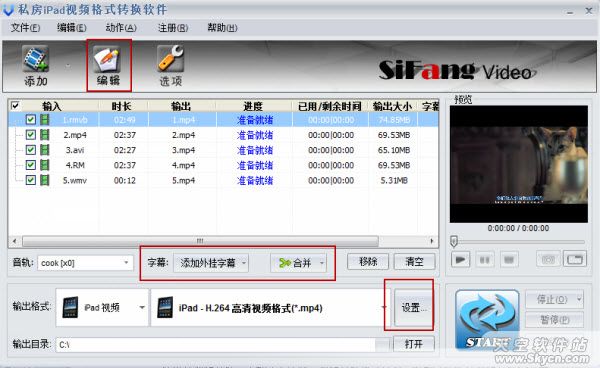Click the 设置 settings button

[x=414, y=308]
